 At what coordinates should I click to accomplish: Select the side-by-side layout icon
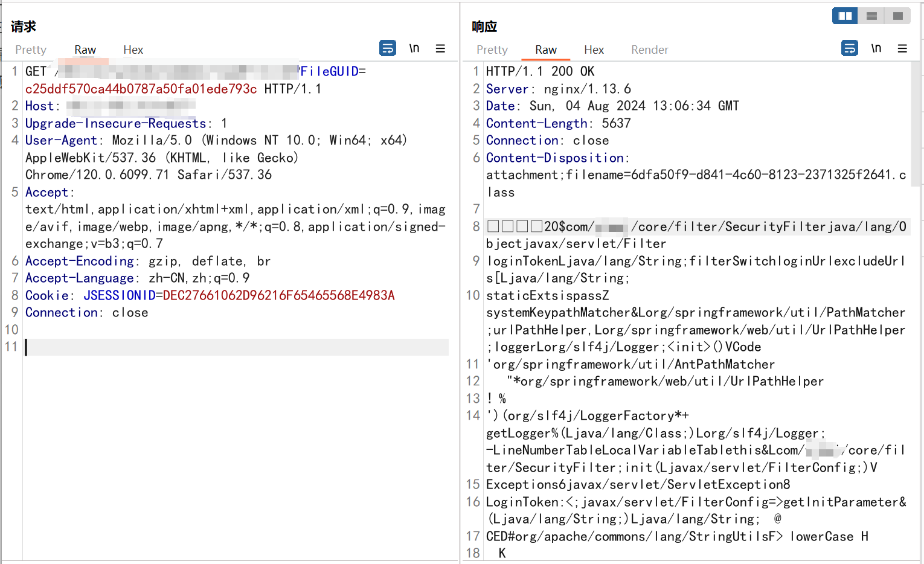tap(845, 16)
